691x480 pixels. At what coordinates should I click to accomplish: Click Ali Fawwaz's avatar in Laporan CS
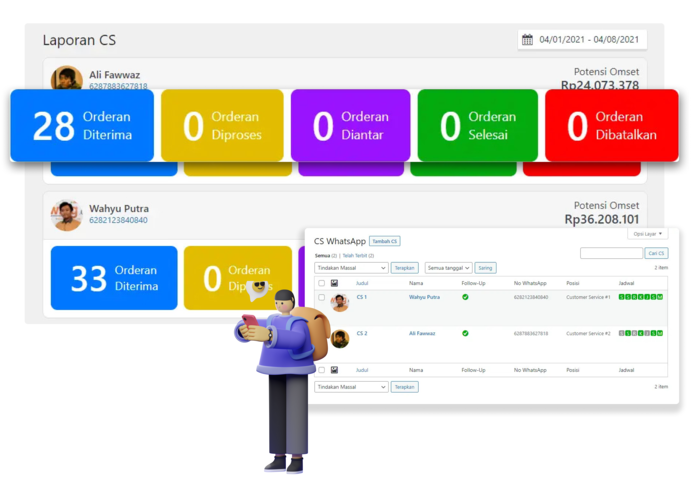pos(67,78)
